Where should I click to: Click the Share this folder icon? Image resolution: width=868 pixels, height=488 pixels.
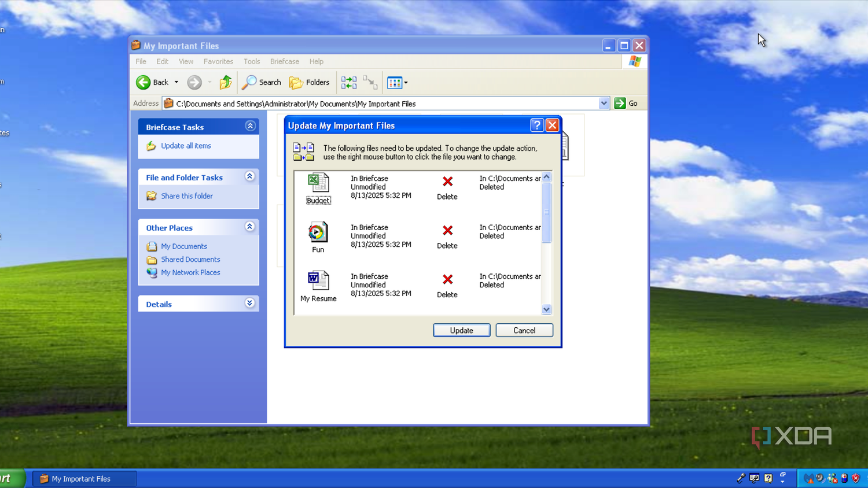[150, 196]
